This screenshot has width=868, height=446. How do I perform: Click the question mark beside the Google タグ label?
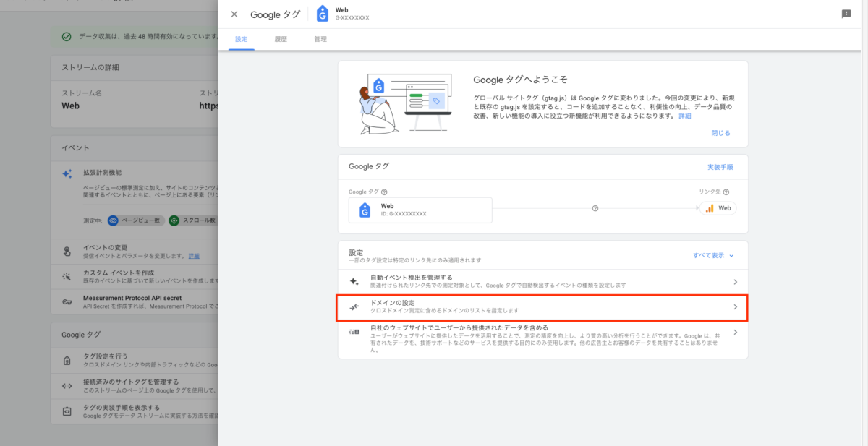click(384, 192)
